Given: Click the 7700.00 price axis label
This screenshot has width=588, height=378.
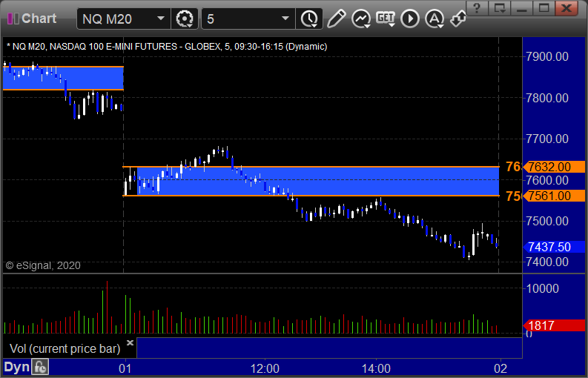Looking at the screenshot, I should (547, 139).
